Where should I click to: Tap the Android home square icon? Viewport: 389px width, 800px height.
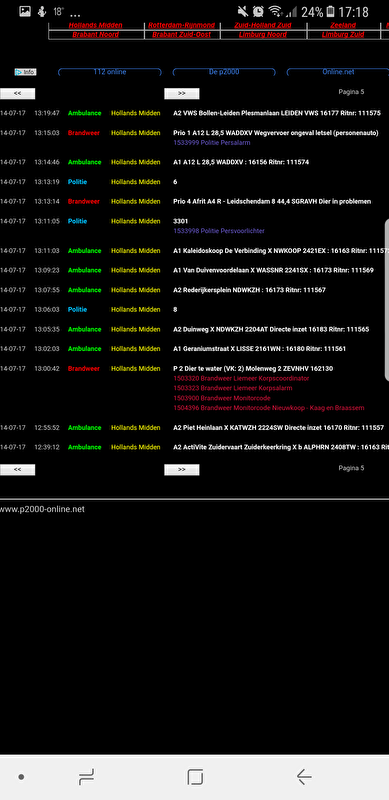click(x=195, y=777)
